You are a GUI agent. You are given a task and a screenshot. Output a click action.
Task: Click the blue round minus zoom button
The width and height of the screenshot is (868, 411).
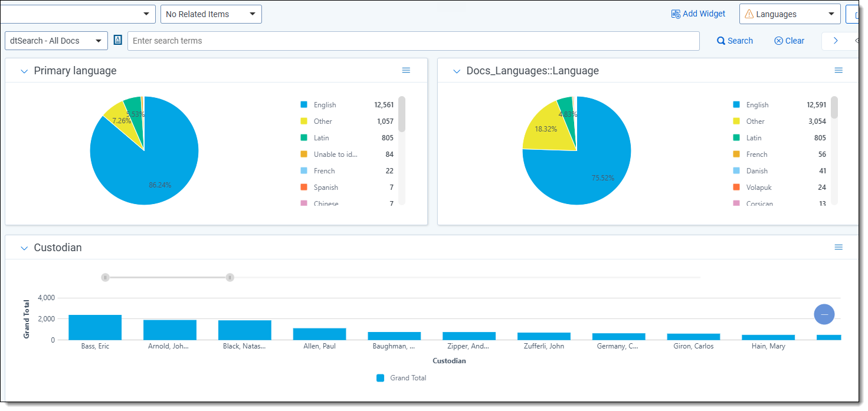point(824,314)
